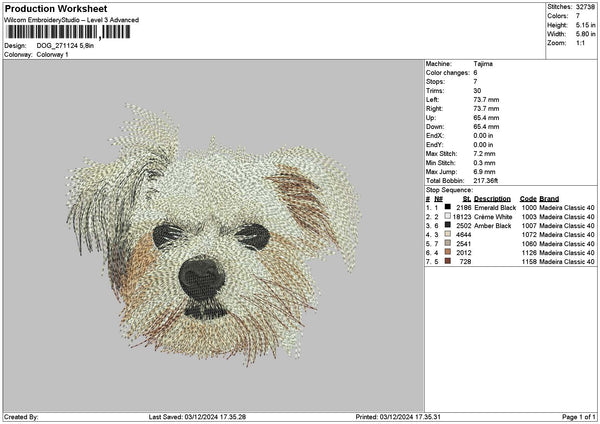Click the 'Stops:' label
The image size is (600, 424).
[x=435, y=82]
